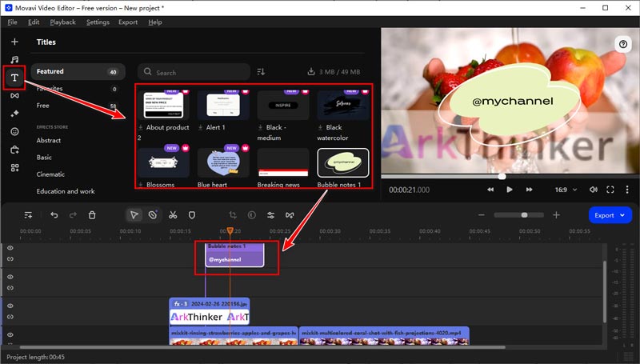The image size is (640, 364).
Task: Open the Audio music note panel
Action: click(14, 59)
